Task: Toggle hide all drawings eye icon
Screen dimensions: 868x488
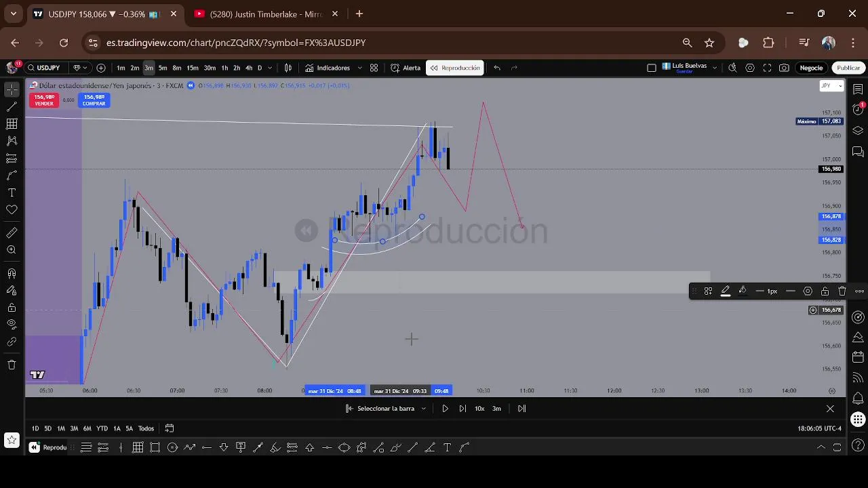Action: coord(12,325)
